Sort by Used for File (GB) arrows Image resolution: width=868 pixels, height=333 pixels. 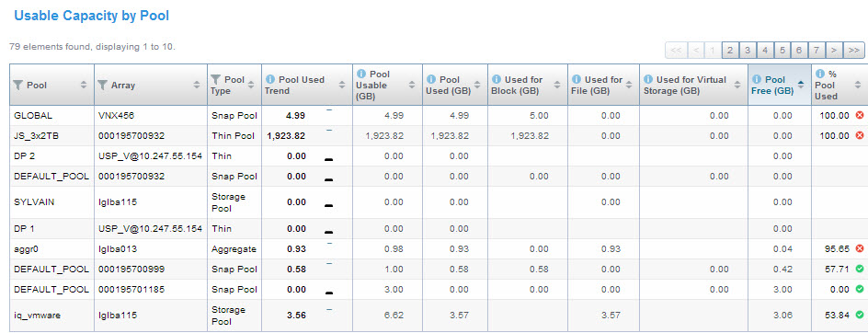tap(628, 85)
